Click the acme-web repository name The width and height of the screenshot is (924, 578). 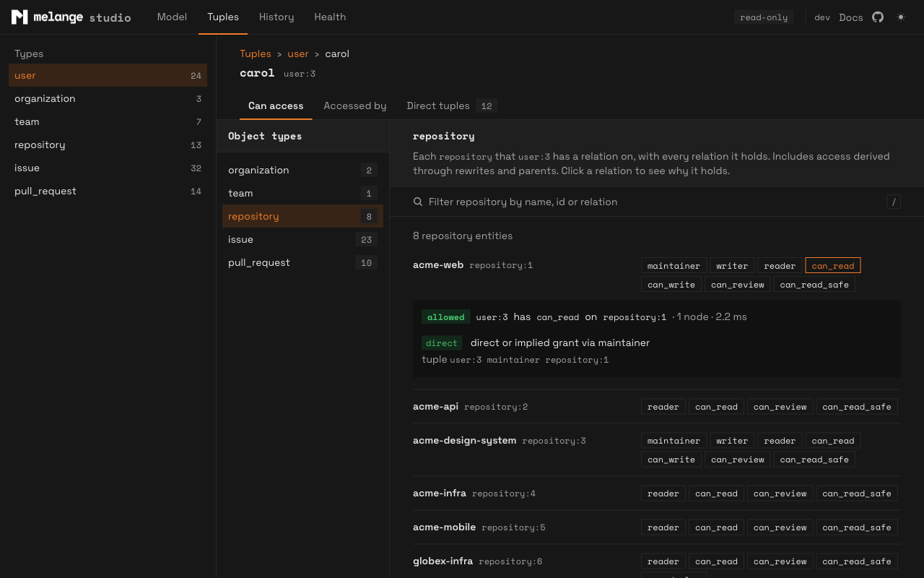(x=438, y=265)
